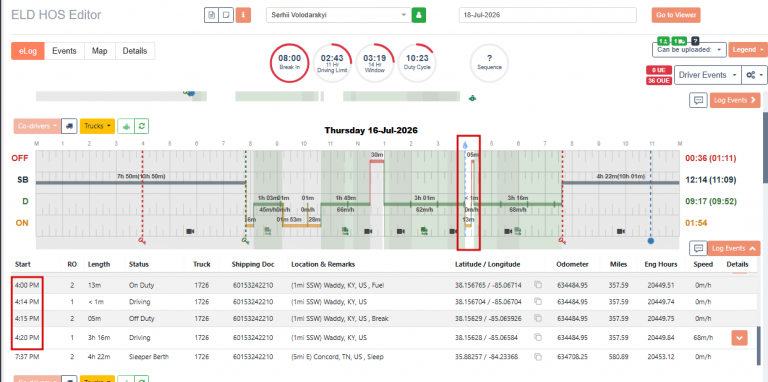This screenshot has width=768, height=382.
Task: Switch to the Map tab
Action: (99, 51)
